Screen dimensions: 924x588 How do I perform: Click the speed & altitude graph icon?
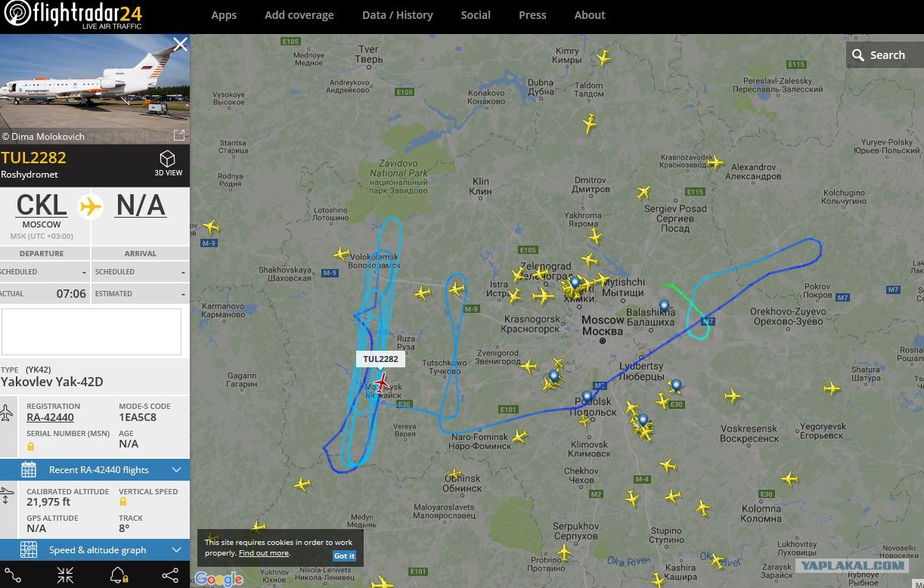(29, 549)
